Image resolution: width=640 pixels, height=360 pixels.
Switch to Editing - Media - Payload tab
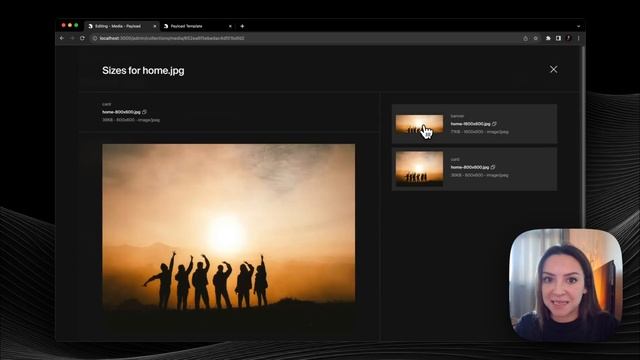tap(121, 26)
